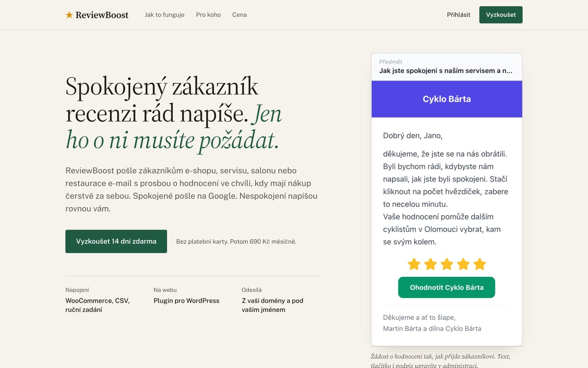The image size is (588, 368).
Task: Click the 'Přihlásit' login link
Action: (x=459, y=15)
